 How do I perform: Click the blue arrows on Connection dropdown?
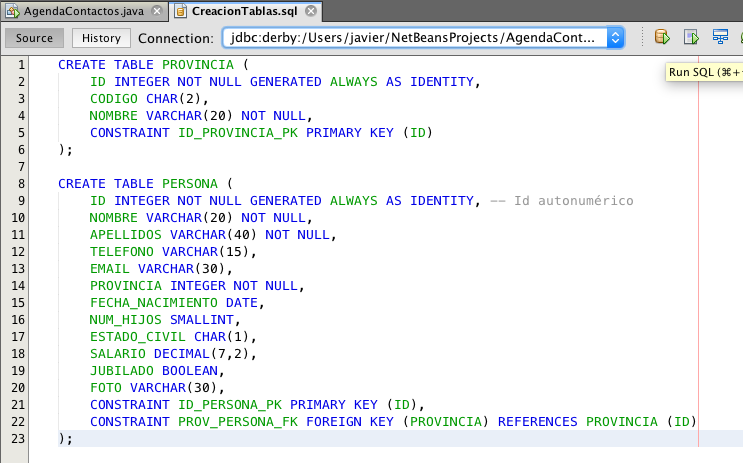[615, 38]
